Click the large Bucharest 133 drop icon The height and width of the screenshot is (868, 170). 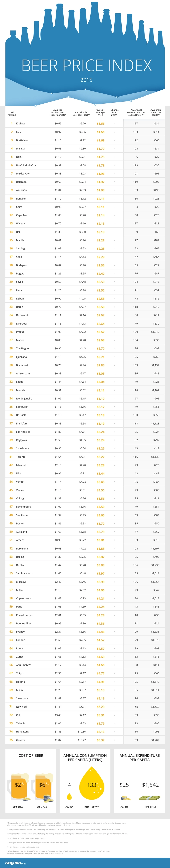click(x=92, y=783)
